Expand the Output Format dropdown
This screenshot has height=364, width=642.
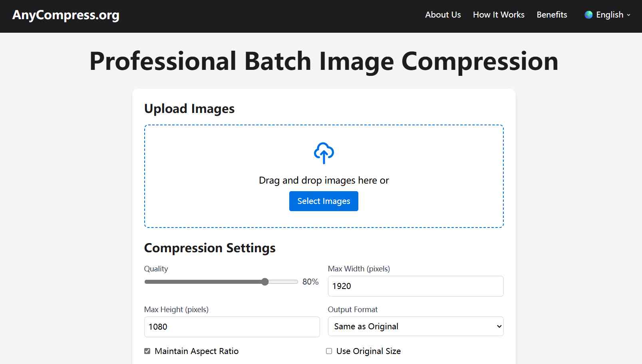pos(415,326)
